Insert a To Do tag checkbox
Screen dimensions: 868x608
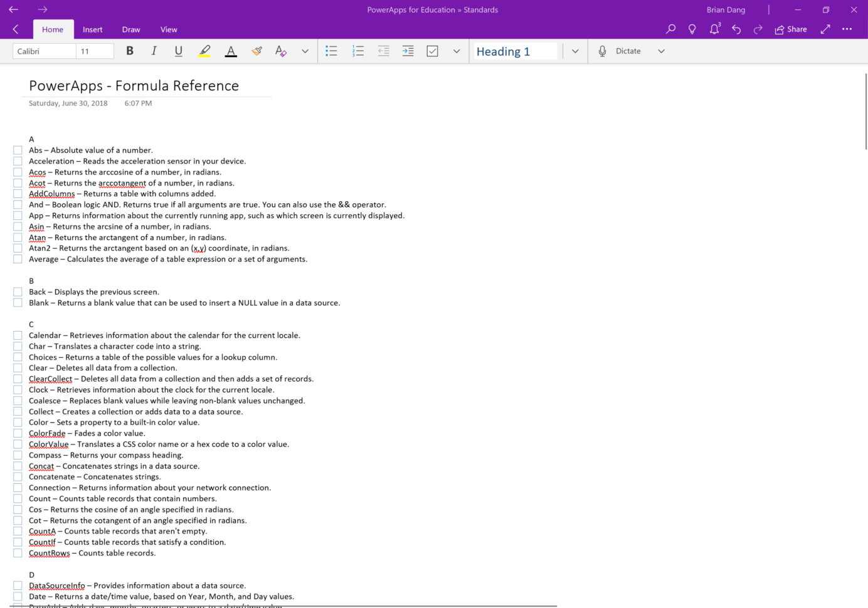[432, 51]
